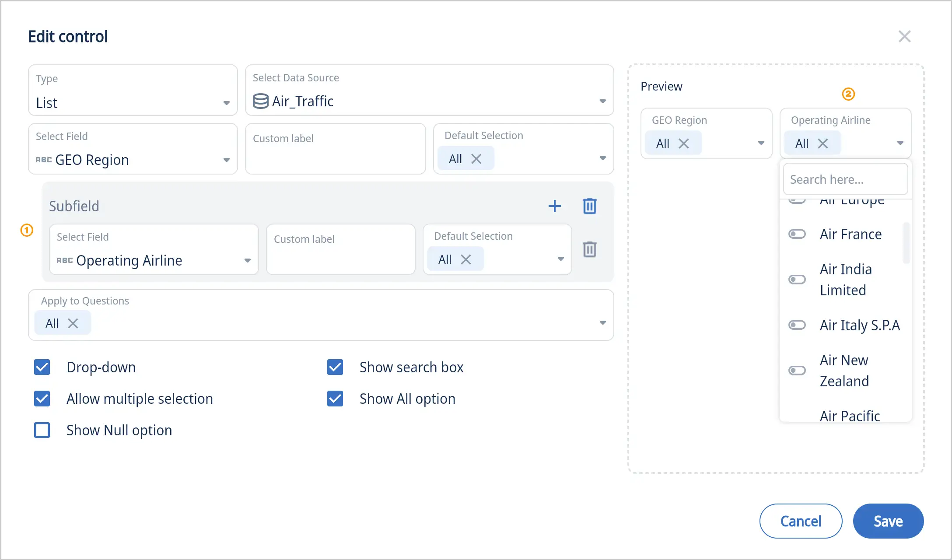Open the Type List dropdown

(226, 103)
